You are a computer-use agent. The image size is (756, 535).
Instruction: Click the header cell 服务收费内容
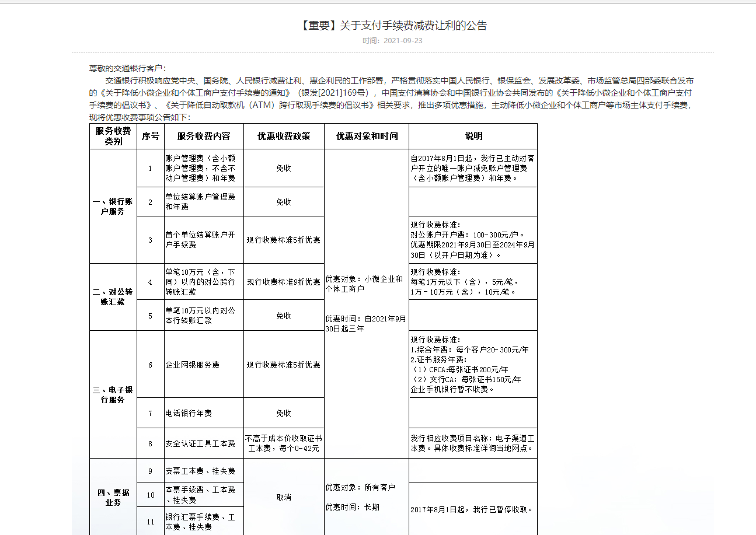pyautogui.click(x=204, y=136)
